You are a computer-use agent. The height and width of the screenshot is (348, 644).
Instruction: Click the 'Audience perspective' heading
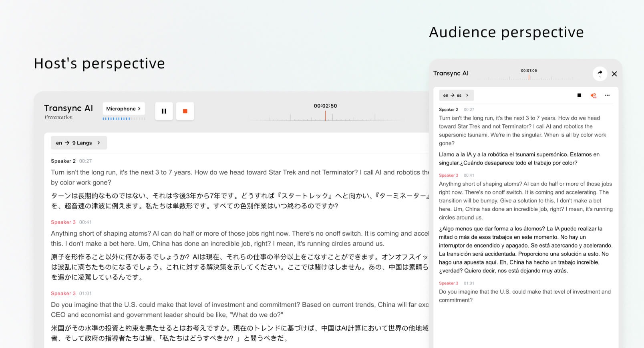coord(506,32)
